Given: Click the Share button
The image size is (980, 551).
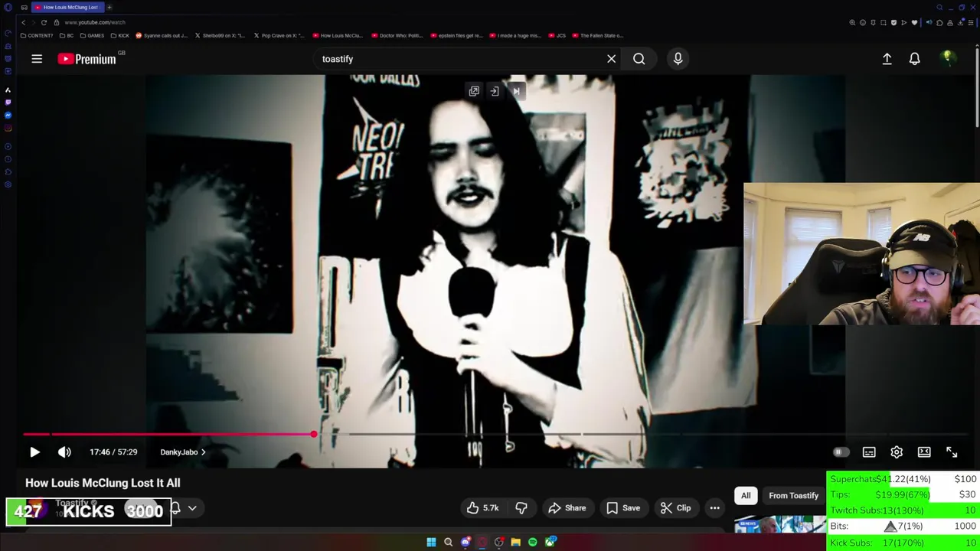Looking at the screenshot, I should (x=567, y=508).
